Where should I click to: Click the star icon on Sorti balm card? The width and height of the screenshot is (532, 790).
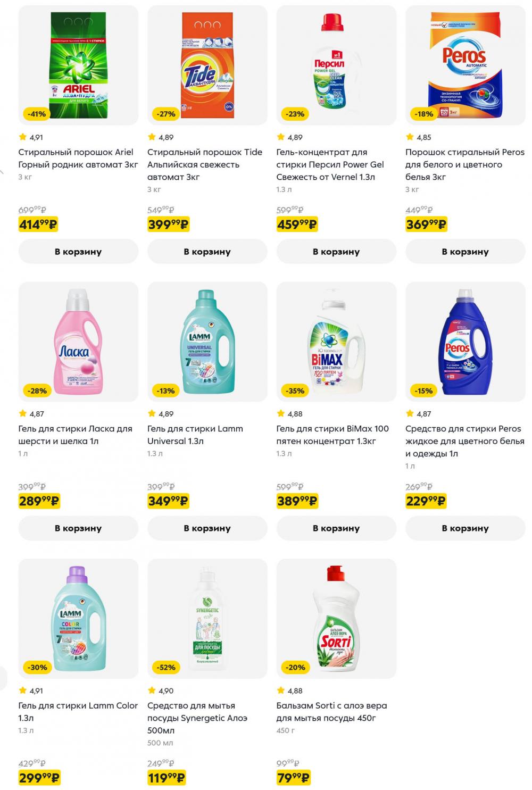click(x=281, y=690)
